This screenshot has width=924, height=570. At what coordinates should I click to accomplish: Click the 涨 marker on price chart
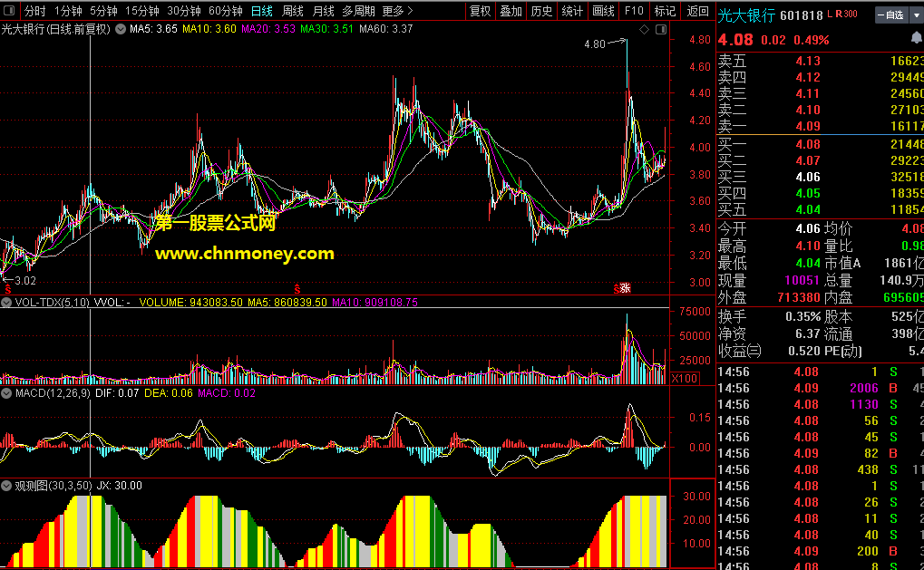(x=626, y=288)
